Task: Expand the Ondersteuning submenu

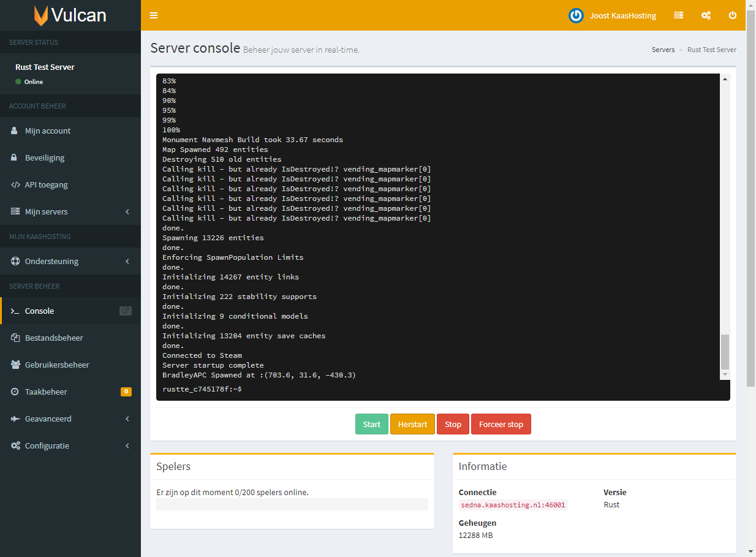Action: tap(70, 261)
